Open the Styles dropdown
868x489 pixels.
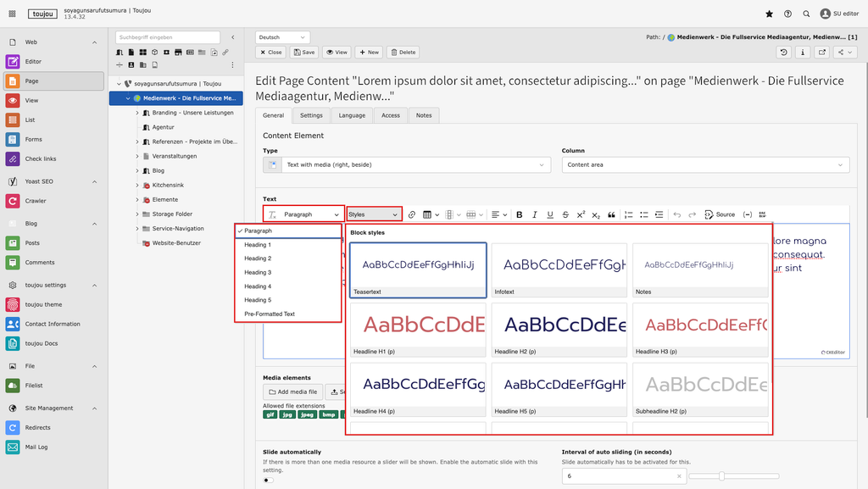pos(374,214)
